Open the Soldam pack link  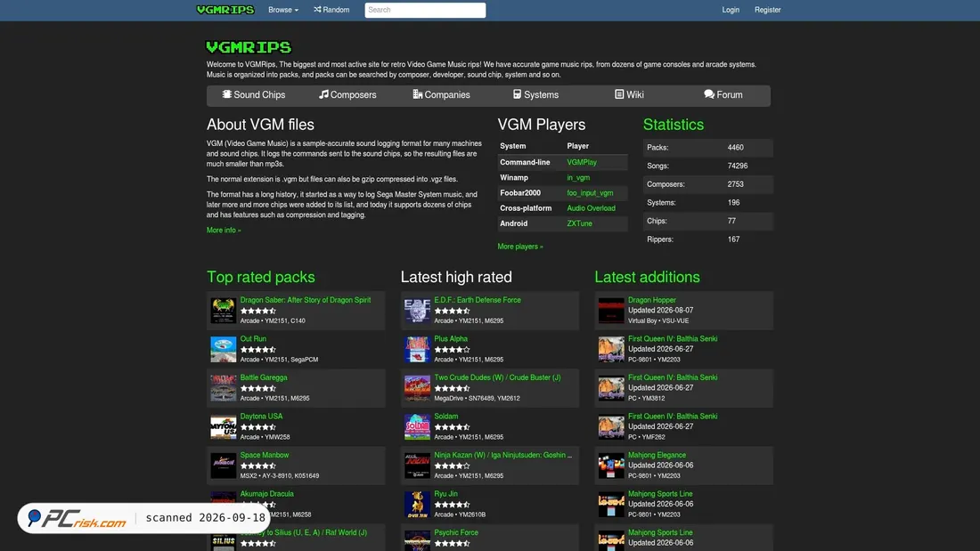pyautogui.click(x=446, y=417)
